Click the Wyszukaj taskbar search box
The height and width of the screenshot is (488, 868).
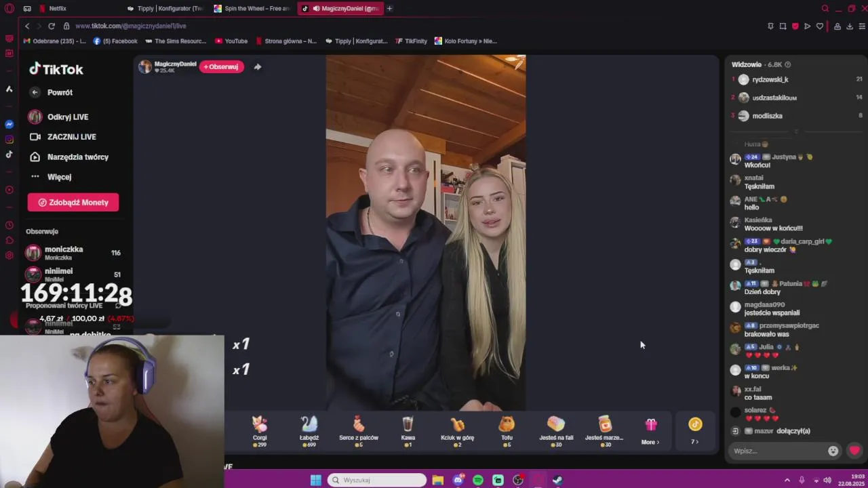(x=377, y=480)
